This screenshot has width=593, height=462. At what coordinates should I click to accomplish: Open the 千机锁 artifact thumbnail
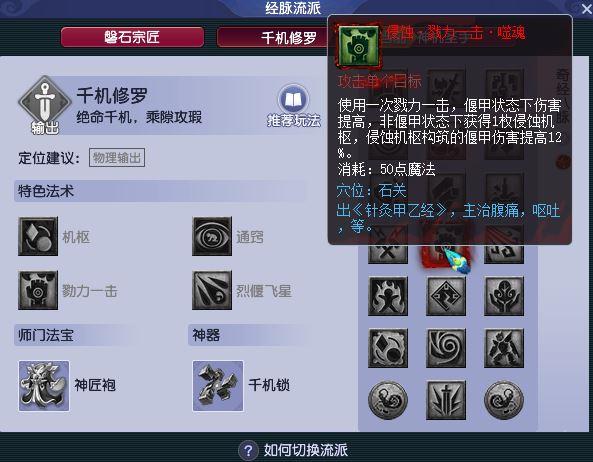click(218, 386)
